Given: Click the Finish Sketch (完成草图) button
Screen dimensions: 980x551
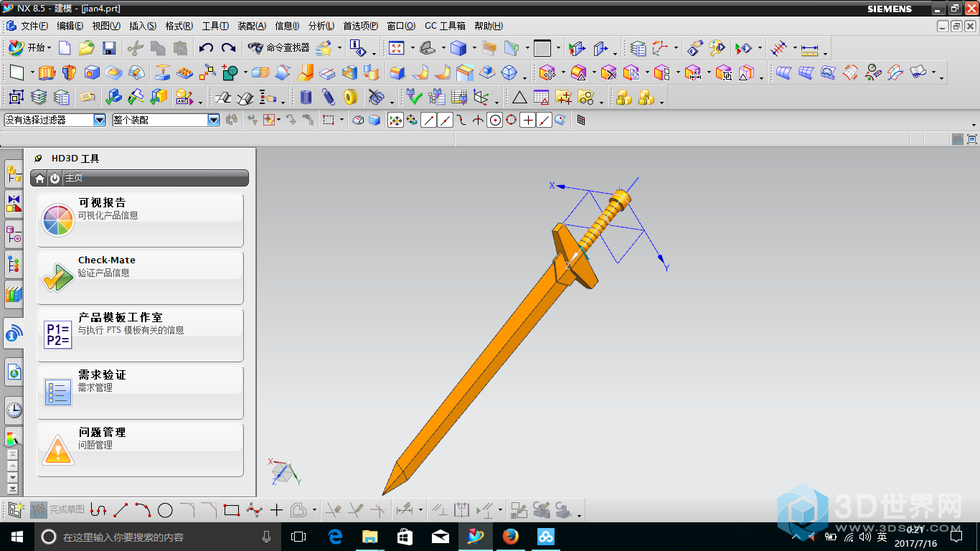Looking at the screenshot, I should 57,509.
